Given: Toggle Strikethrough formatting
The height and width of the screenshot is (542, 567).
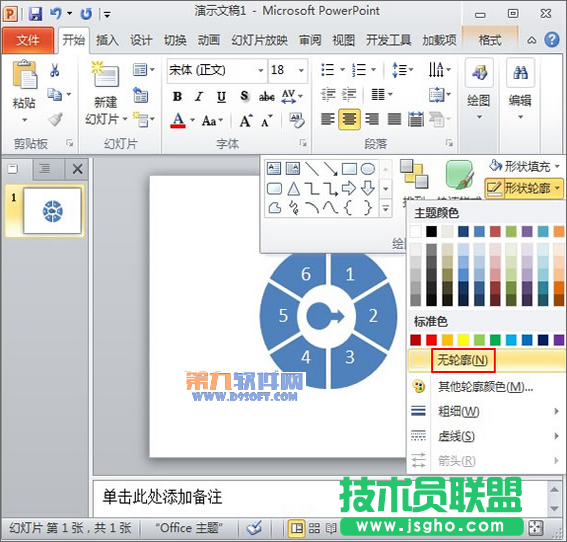Looking at the screenshot, I should pos(267,97).
